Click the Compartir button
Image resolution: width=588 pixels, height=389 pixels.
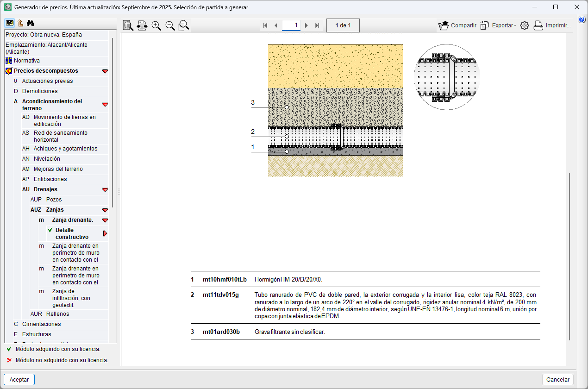pyautogui.click(x=457, y=25)
